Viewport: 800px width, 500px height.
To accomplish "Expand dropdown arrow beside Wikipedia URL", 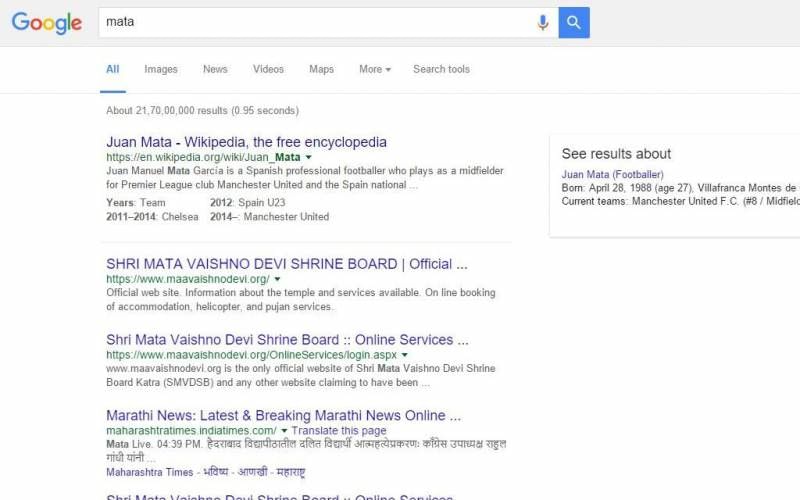I will click(309, 158).
